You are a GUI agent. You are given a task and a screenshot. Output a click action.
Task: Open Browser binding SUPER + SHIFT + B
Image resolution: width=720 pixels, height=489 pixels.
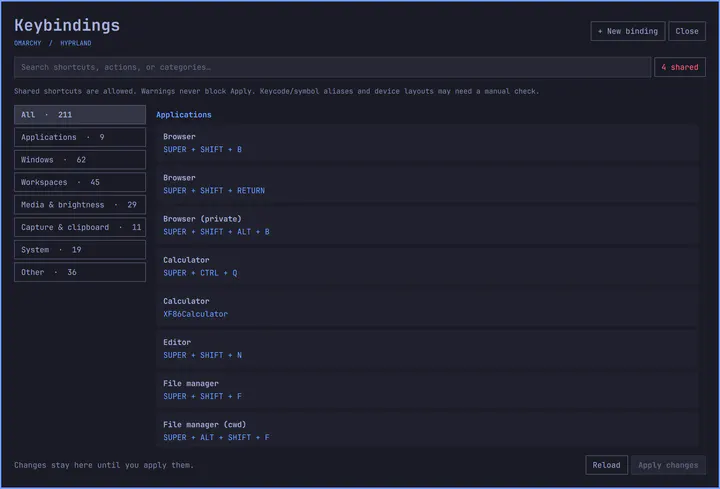[427, 143]
